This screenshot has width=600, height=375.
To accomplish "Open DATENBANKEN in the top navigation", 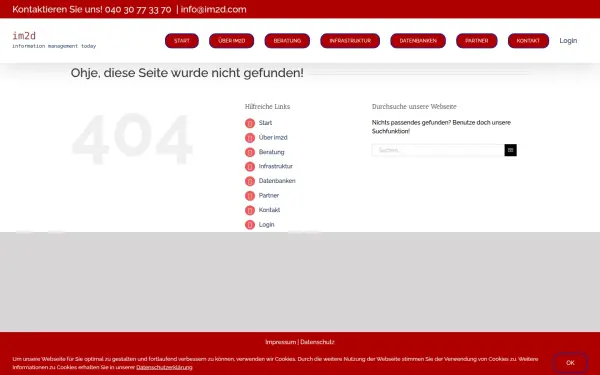I will 418,41.
